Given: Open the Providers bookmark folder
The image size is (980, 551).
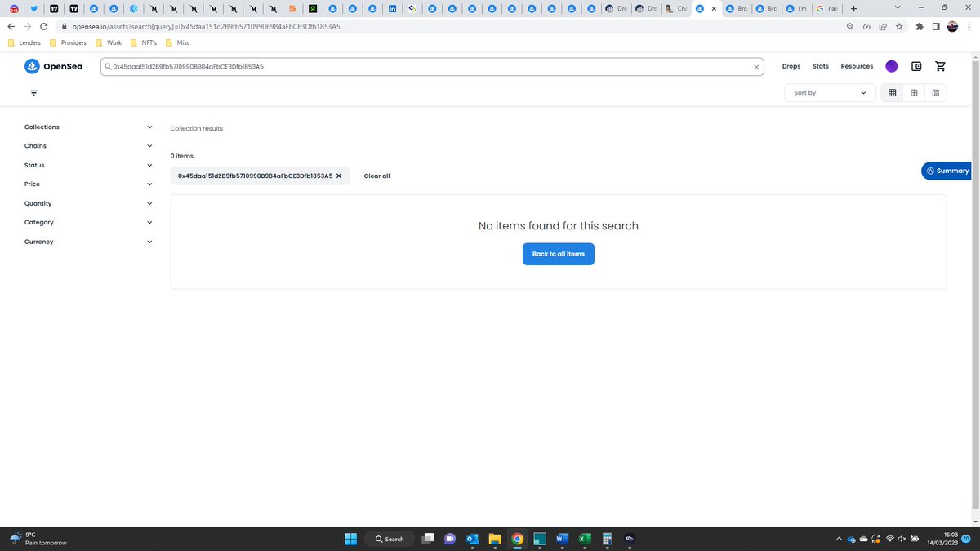Looking at the screenshot, I should point(68,42).
